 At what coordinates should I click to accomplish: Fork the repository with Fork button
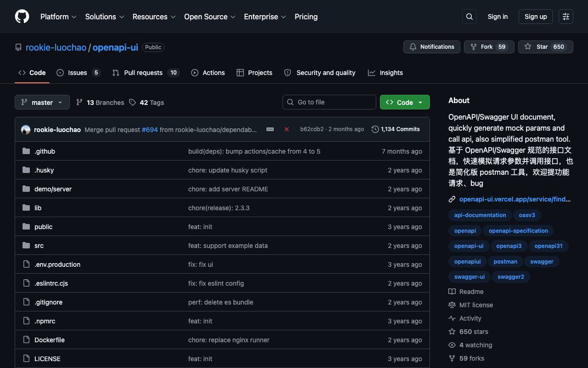489,47
